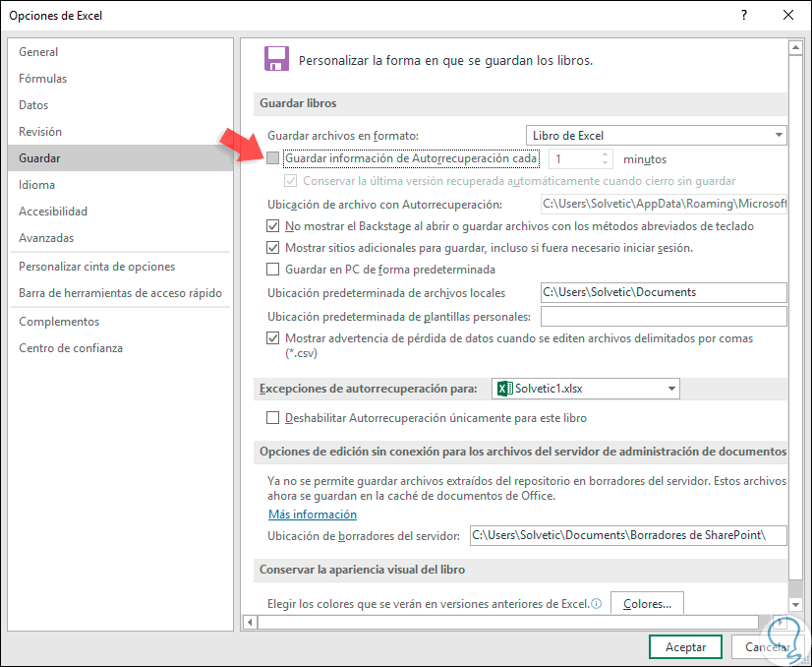Click the Autorrecuperación minutes input field
This screenshot has height=667, width=812.
pos(574,158)
